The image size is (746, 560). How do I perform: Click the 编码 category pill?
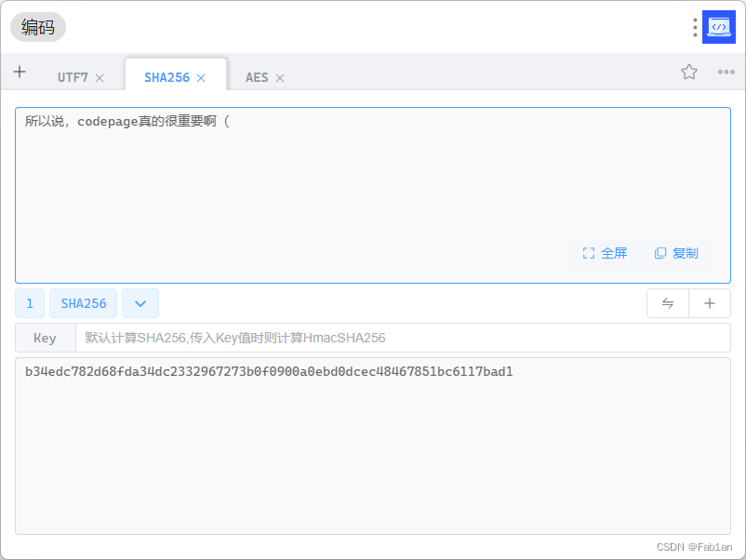[38, 27]
